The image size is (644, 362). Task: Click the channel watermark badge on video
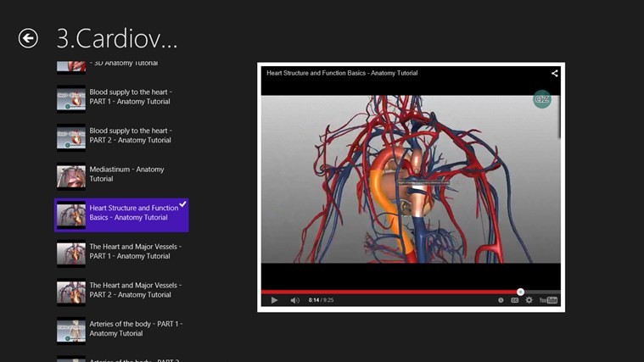[x=541, y=99]
